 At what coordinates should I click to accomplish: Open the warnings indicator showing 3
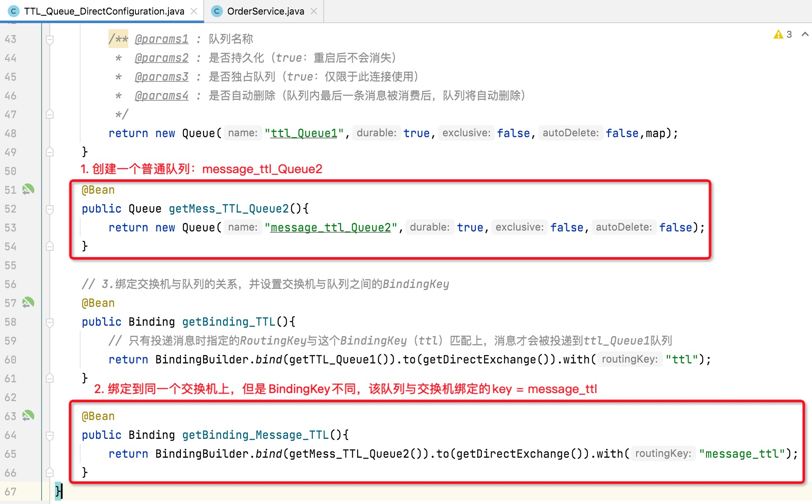pos(783,34)
